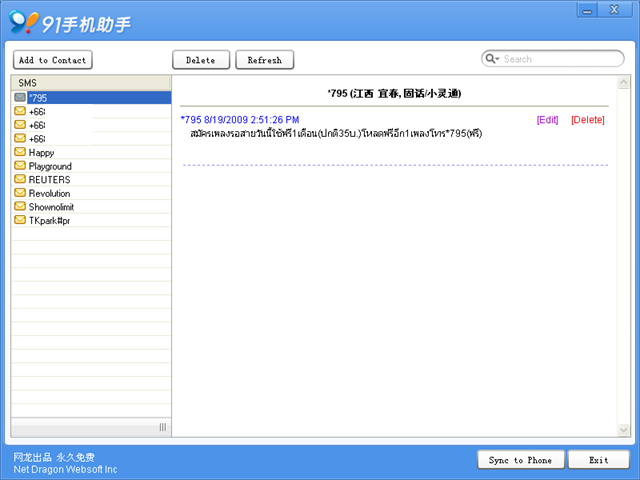Click envelope icon beside Happy
This screenshot has width=640, height=480.
pyautogui.click(x=20, y=152)
